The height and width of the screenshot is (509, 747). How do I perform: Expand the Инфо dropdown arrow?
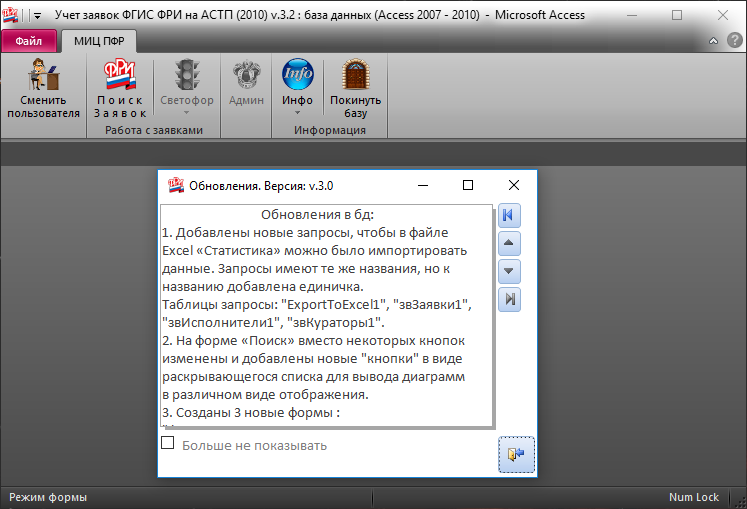[x=297, y=113]
